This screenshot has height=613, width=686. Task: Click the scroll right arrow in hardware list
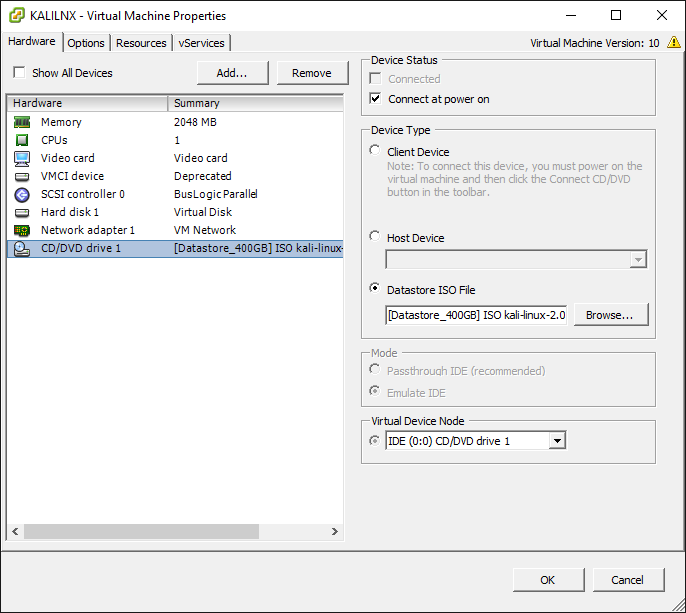[335, 532]
